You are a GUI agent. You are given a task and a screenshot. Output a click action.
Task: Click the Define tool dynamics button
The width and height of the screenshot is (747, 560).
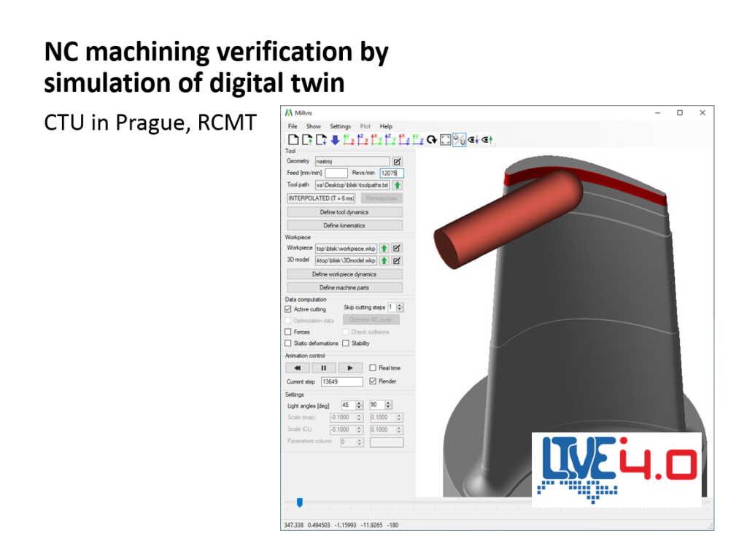click(344, 212)
